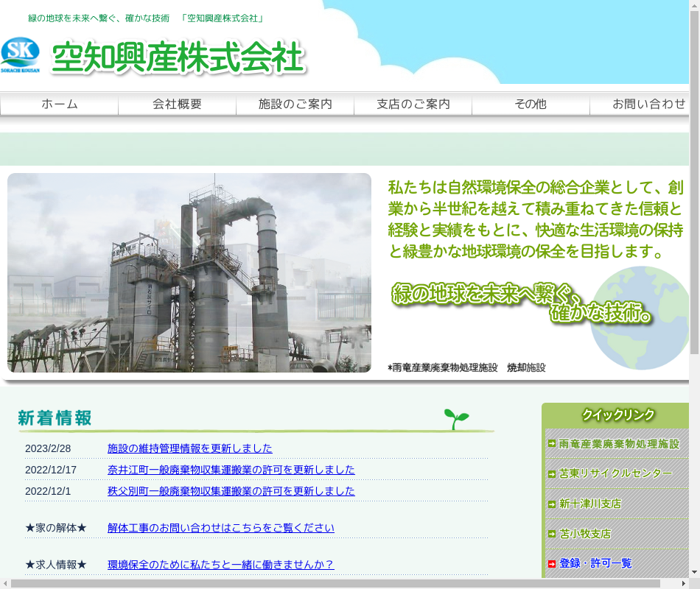Screen dimensions: 700x589
Task: Click the scroll down arrow button
Action: [x=695, y=572]
